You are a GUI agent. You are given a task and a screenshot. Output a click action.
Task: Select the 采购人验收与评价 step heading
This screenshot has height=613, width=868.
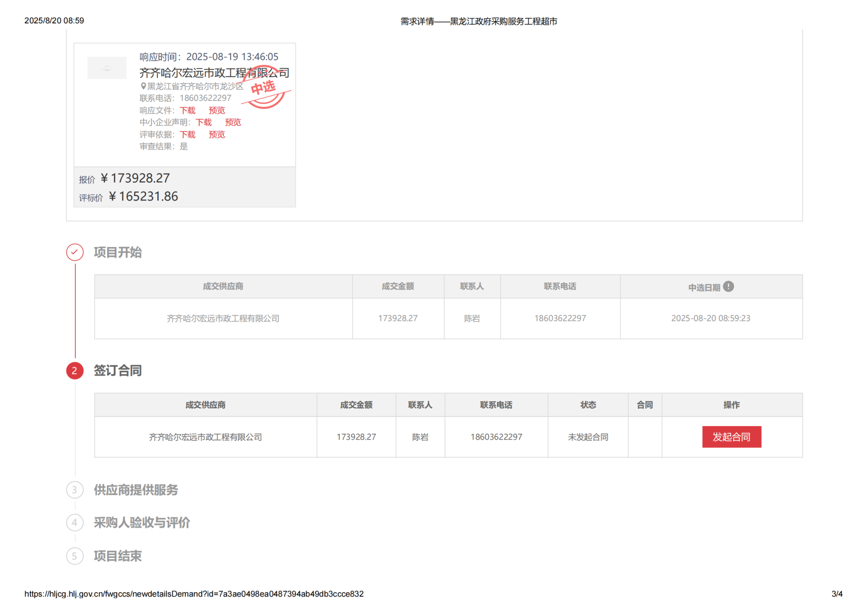coord(142,522)
